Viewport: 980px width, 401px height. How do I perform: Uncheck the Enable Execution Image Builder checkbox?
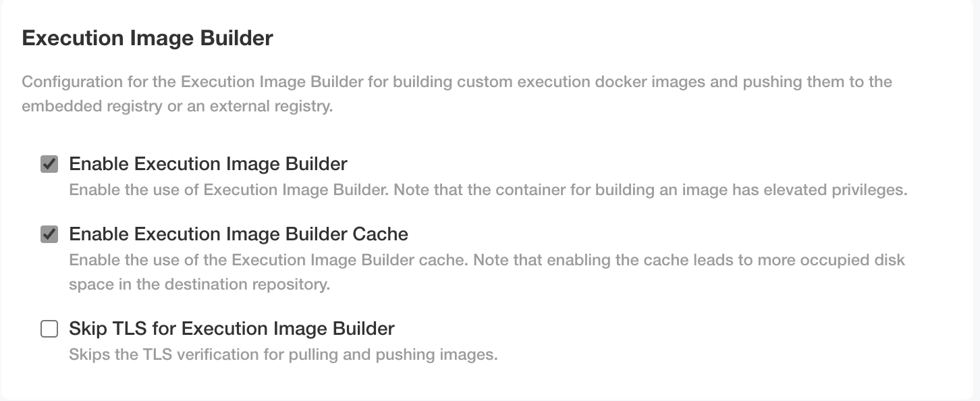tap(49, 164)
